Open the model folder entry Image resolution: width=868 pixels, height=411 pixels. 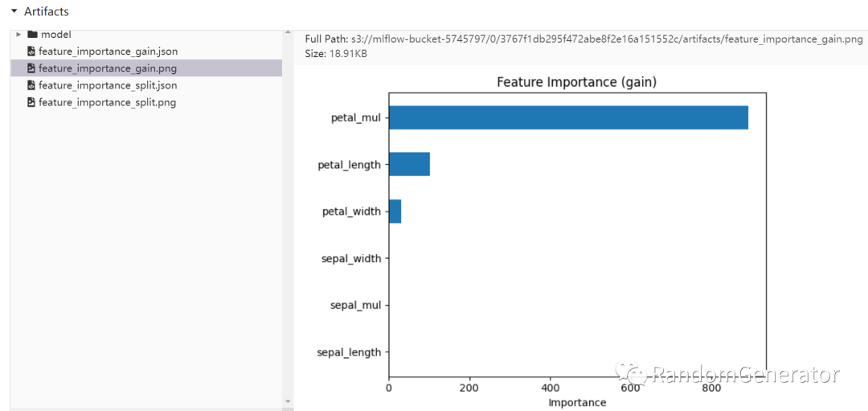[56, 35]
